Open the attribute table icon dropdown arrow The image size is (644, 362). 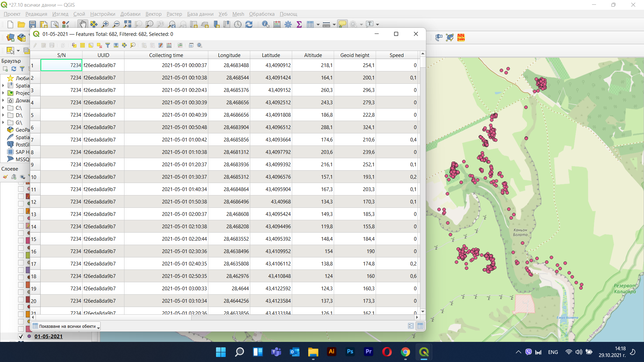[318, 24]
